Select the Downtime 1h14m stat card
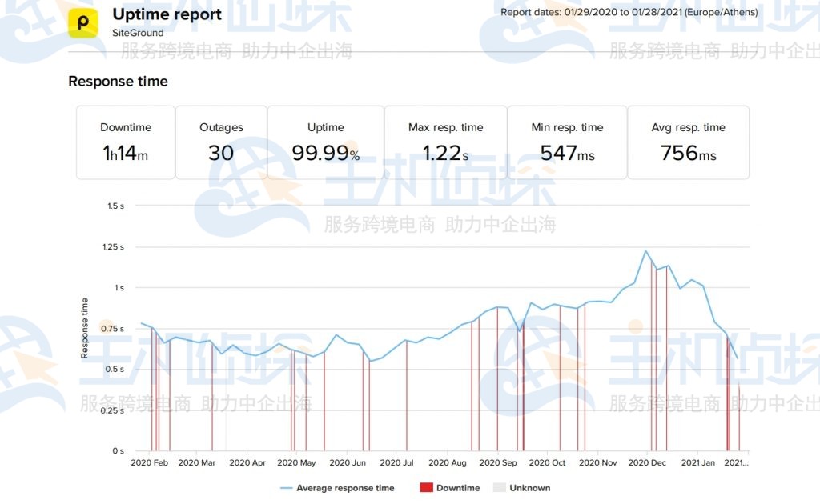The height and width of the screenshot is (504, 820). click(x=126, y=142)
